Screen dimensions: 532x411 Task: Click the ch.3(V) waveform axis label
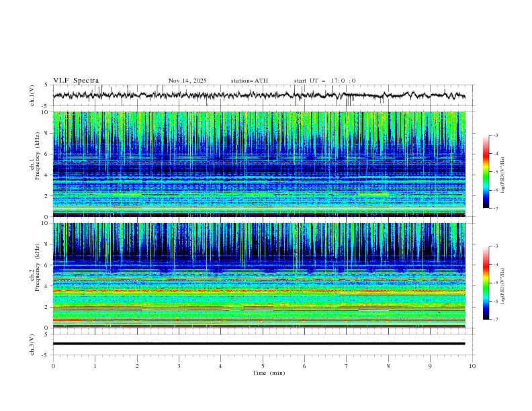tap(32, 344)
